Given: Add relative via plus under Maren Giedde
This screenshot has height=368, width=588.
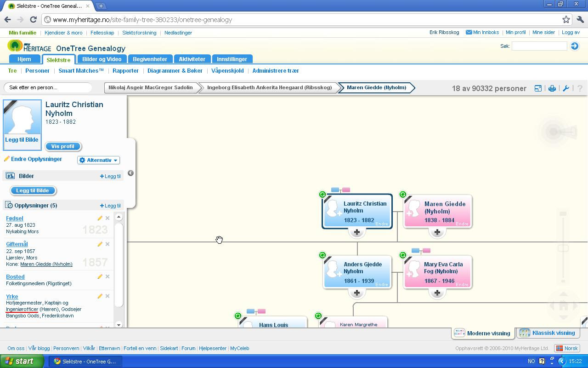Looking at the screenshot, I should pyautogui.click(x=437, y=232).
